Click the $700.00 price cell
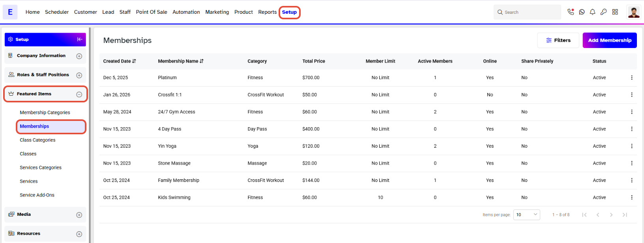Image resolution: width=644 pixels, height=243 pixels. pos(311,78)
